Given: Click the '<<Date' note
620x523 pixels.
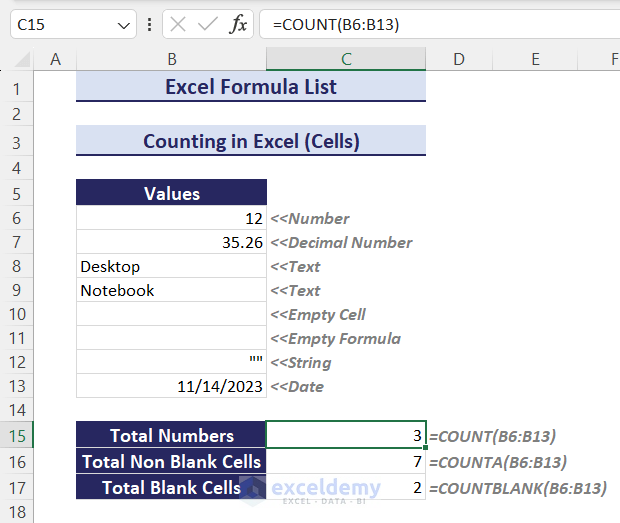Looking at the screenshot, I should (x=297, y=387).
